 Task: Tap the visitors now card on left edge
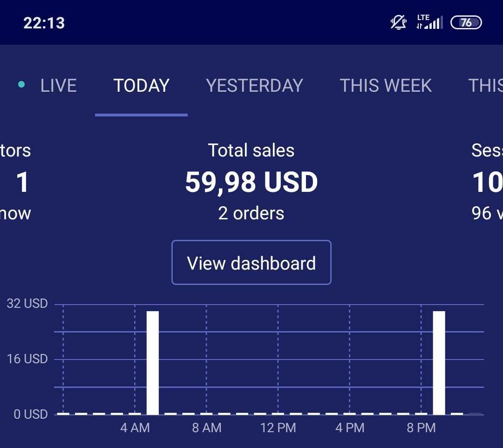[x=16, y=182]
